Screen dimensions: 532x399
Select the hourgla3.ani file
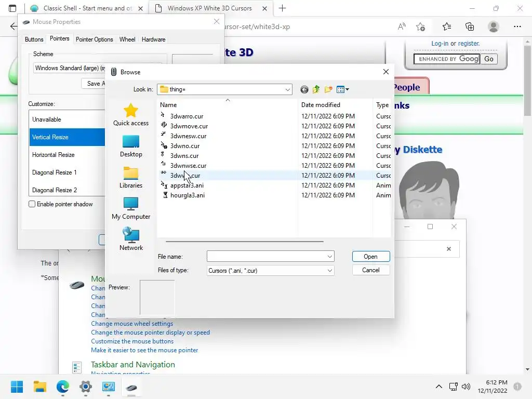[187, 195]
